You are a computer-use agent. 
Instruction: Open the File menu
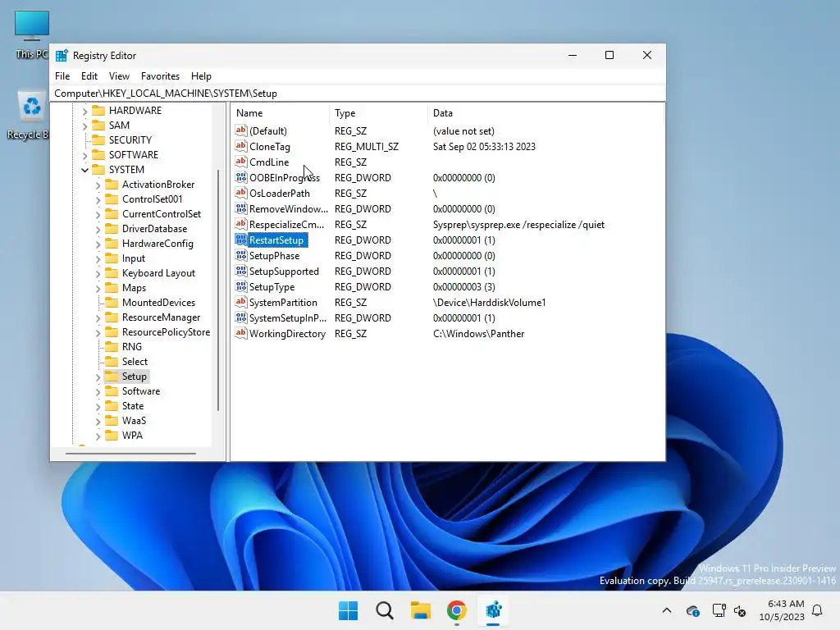[62, 76]
